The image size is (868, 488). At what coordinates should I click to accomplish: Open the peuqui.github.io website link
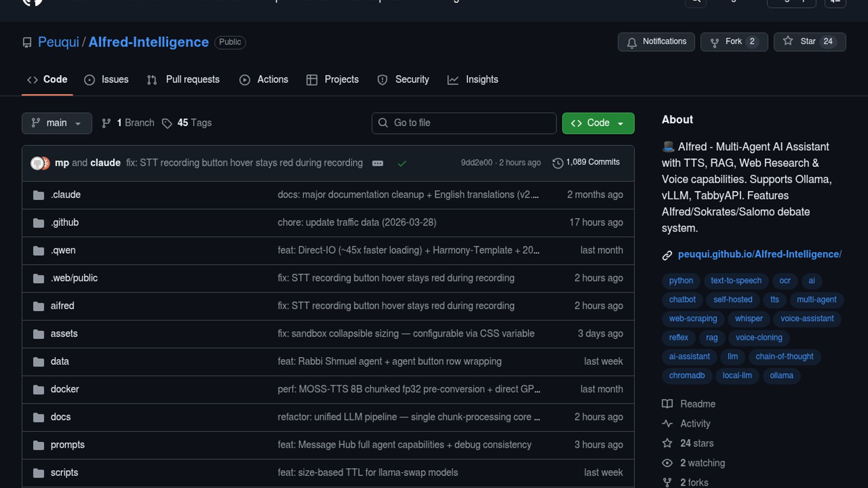click(759, 254)
